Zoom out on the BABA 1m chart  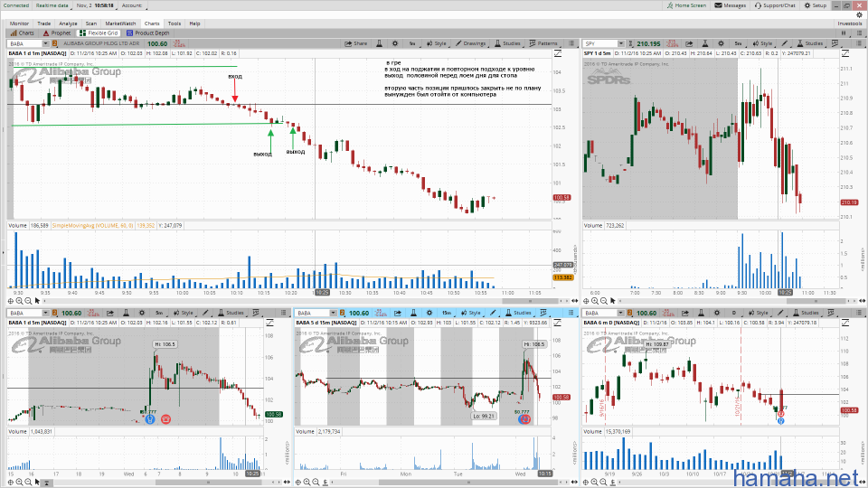(28, 301)
